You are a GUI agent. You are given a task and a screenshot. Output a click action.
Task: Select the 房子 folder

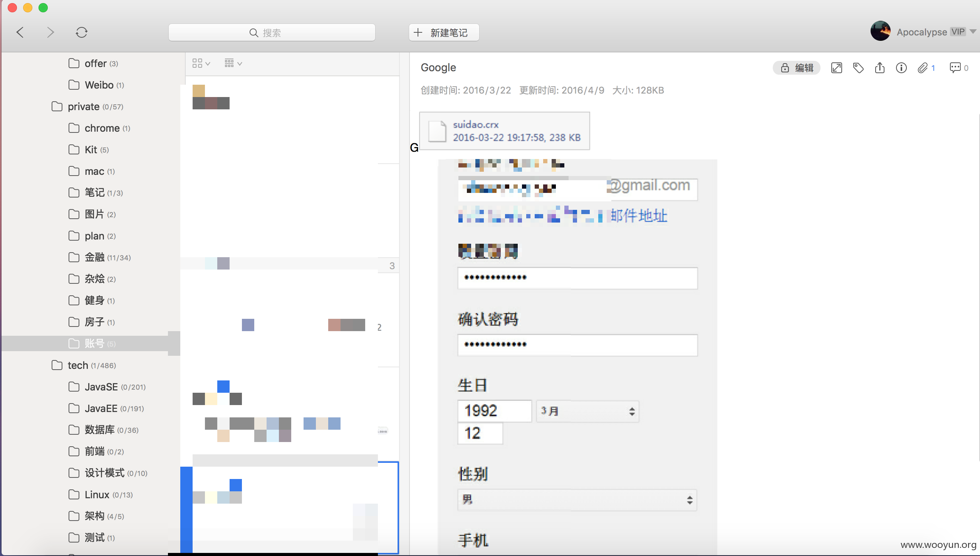(x=92, y=322)
